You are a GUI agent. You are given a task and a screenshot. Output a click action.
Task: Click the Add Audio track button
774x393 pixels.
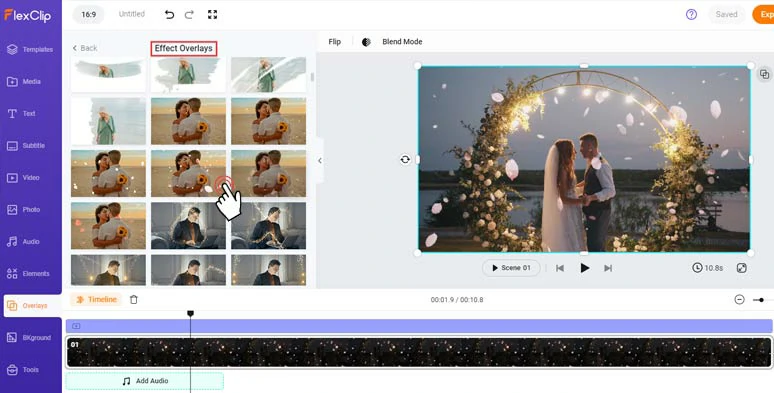click(145, 381)
